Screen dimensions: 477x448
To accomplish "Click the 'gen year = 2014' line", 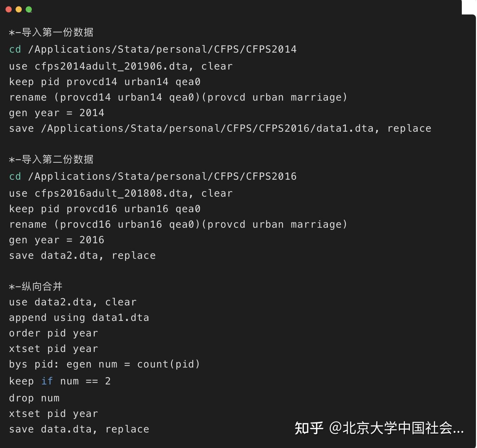I will (x=57, y=113).
